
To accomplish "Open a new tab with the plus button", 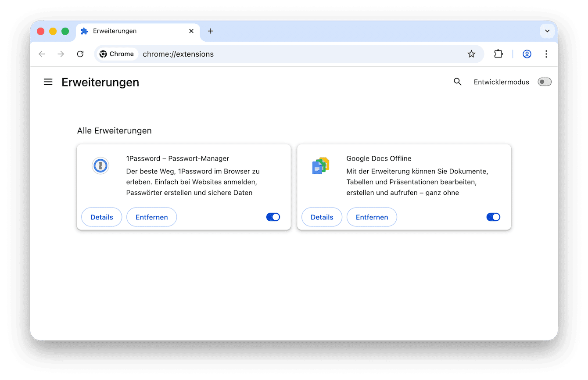I will [x=210, y=31].
